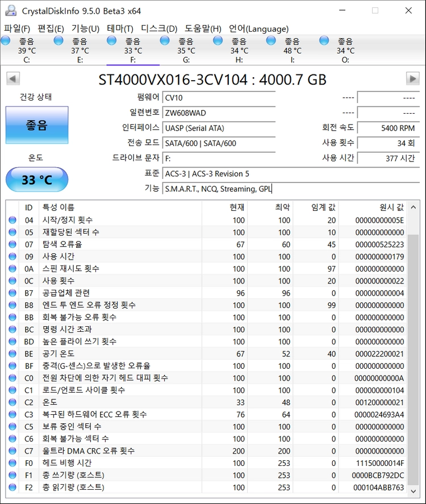Click status icon for C6 회복 불가능 섹터 수
426x504 pixels.
12,439
